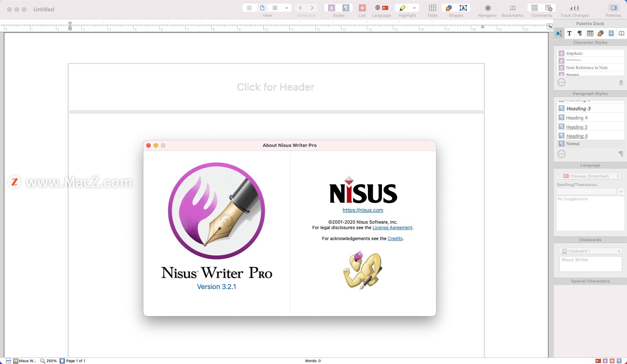Open Character Styles more options button
Viewport: 627px width, 364px height.
[562, 82]
